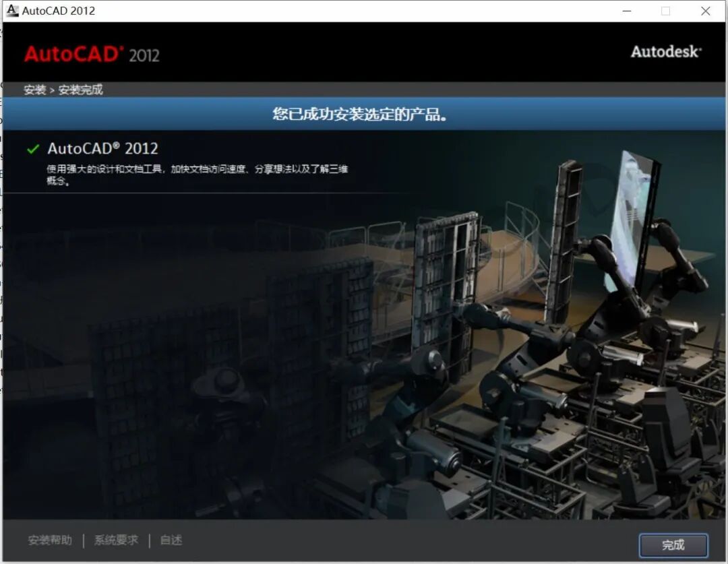Image resolution: width=728 pixels, height=564 pixels.
Task: Open the 系统要求 link
Action: point(116,540)
